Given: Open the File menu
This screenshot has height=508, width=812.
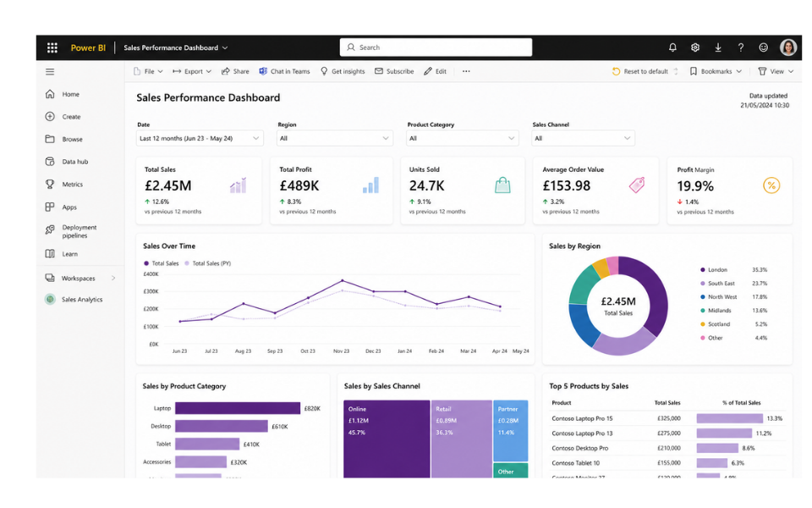Looking at the screenshot, I should pyautogui.click(x=148, y=71).
